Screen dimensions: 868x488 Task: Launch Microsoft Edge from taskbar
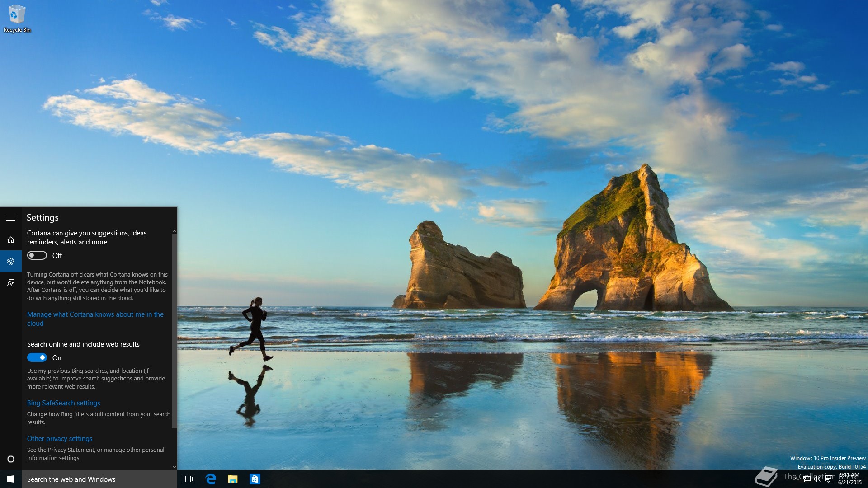click(211, 479)
